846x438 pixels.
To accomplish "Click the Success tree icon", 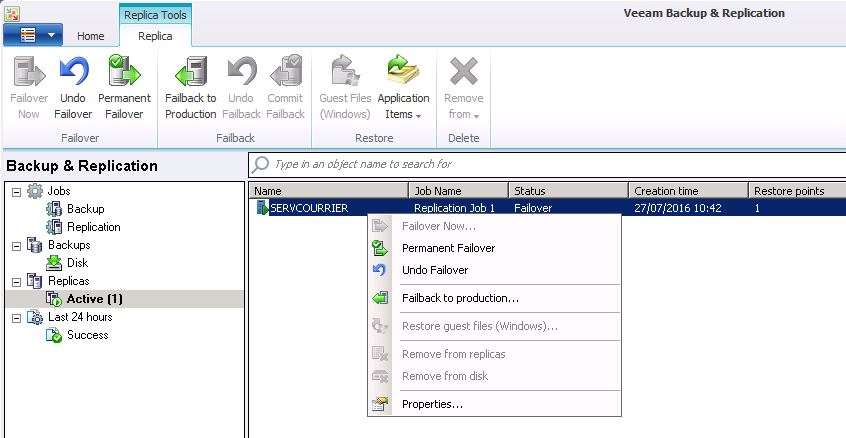I will (x=54, y=335).
